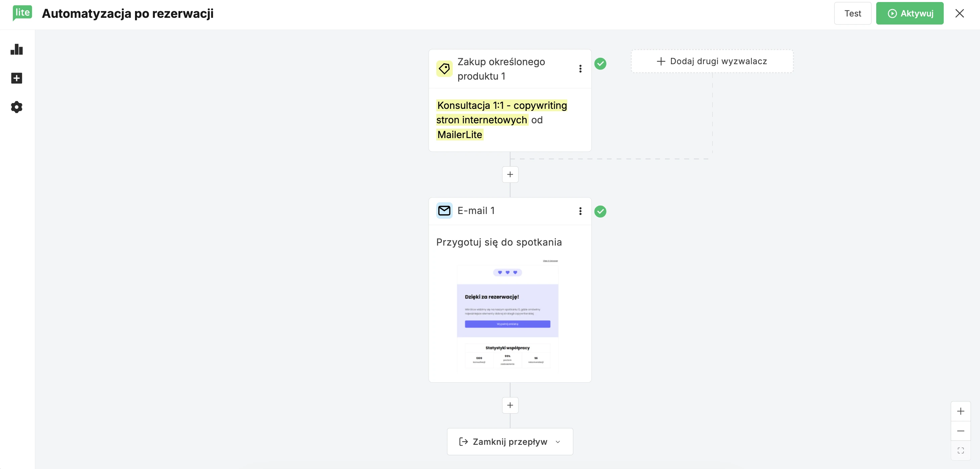Open the statistics bar chart sidebar icon

point(17,49)
